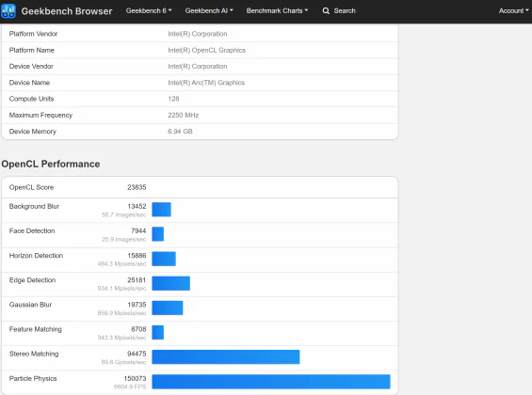Click the Feature Matching label
Screen dimensions: 532x395
pos(35,329)
